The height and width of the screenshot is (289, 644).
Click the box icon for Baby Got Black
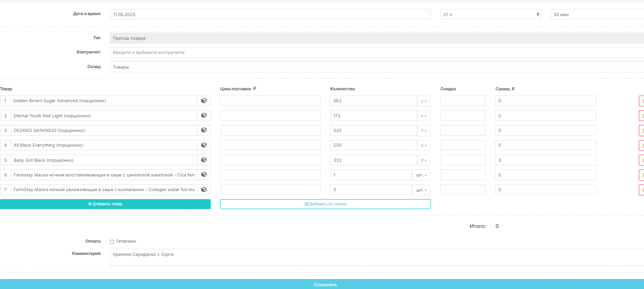click(x=204, y=160)
